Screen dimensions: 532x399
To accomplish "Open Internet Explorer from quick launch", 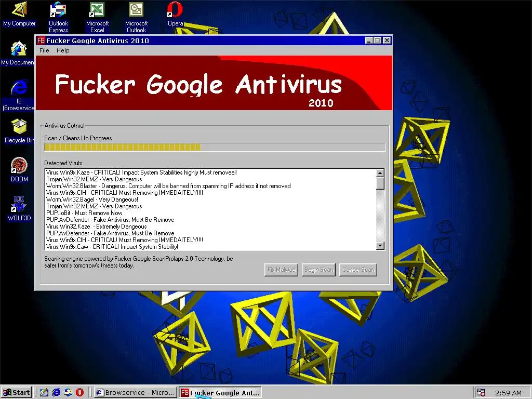I will pos(56,393).
